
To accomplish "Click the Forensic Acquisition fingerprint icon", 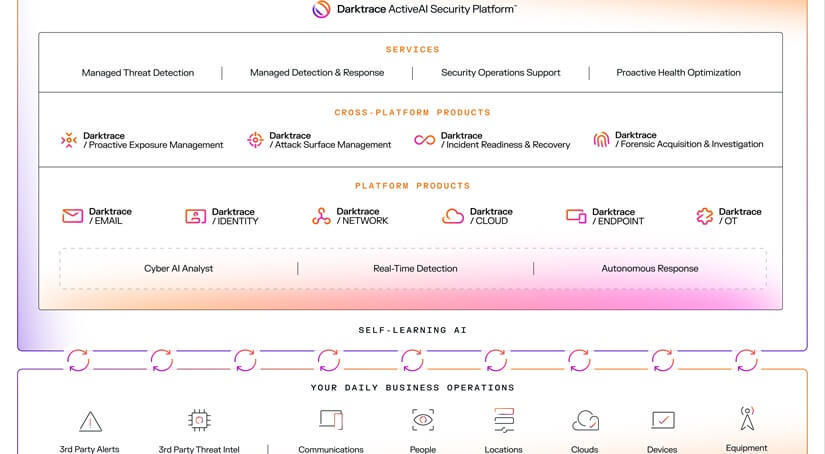I will (601, 139).
